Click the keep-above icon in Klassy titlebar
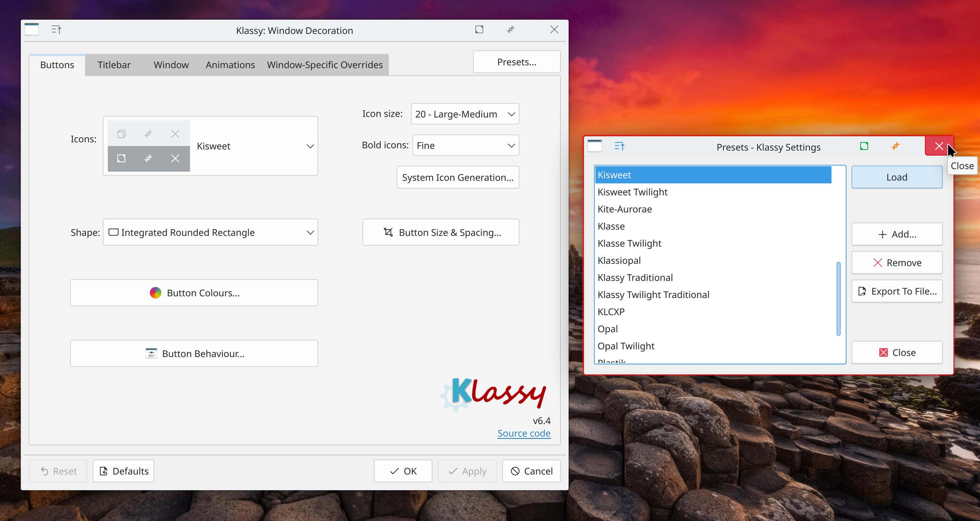 point(57,30)
